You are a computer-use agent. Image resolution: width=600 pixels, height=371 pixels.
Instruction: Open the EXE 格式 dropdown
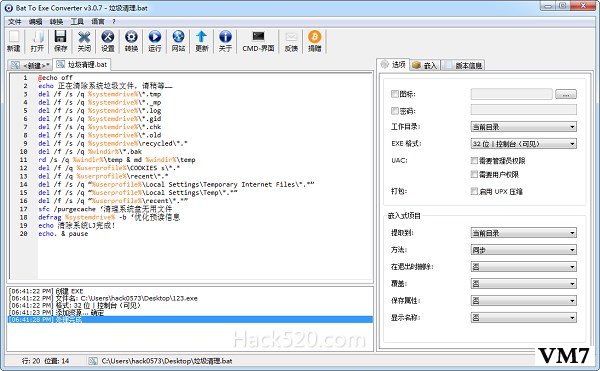[x=523, y=144]
